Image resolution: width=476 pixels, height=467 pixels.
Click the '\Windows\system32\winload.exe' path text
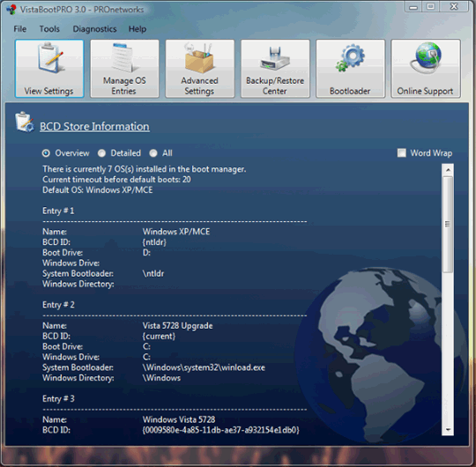point(204,367)
